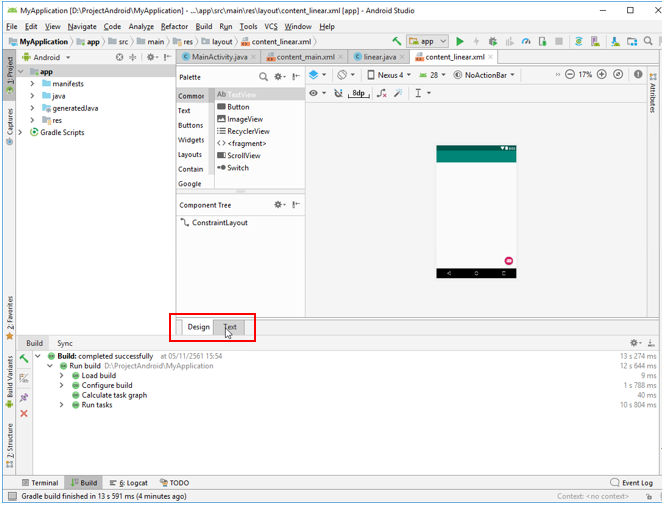This screenshot has width=665, height=505.
Task: Switch to the Text editor tab
Action: (x=230, y=327)
